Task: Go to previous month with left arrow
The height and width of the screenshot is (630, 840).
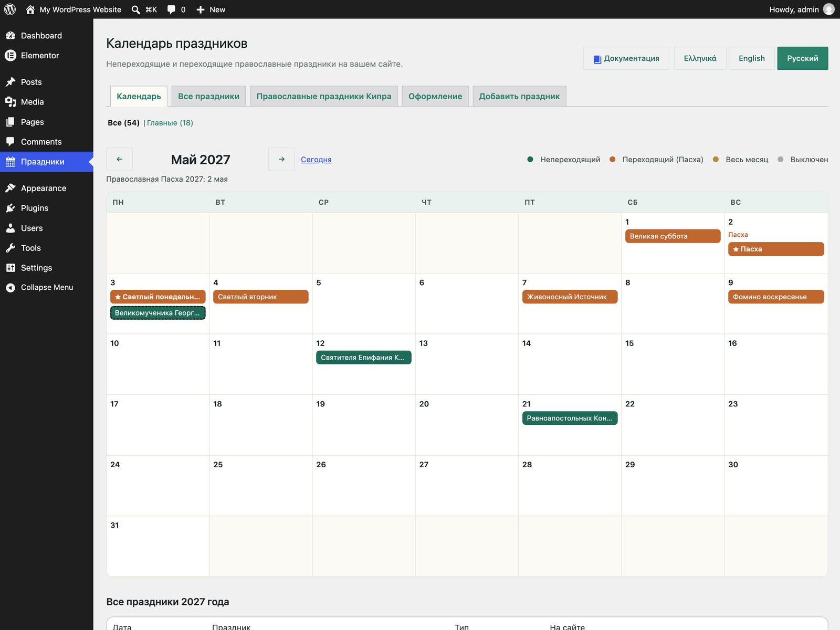Action: pos(119,159)
